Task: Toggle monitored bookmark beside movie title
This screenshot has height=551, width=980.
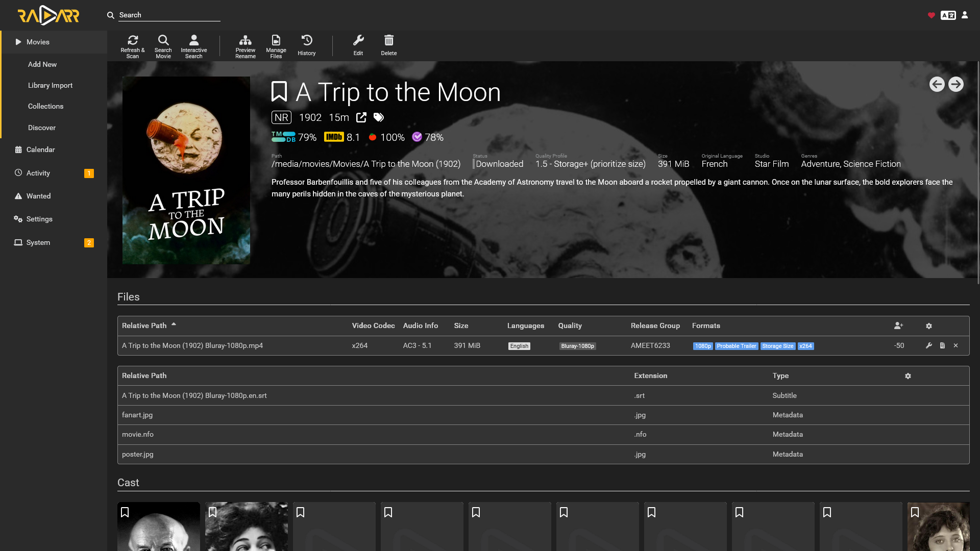Action: [x=279, y=92]
